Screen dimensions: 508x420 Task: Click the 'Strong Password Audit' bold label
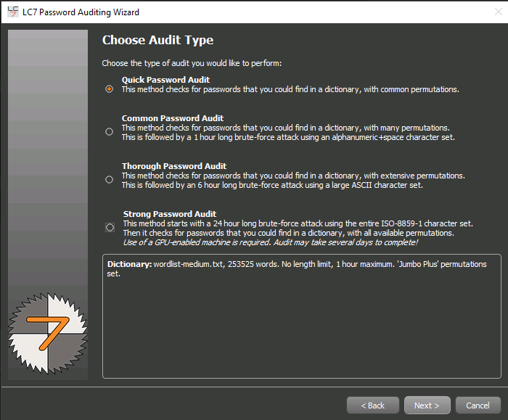169,214
